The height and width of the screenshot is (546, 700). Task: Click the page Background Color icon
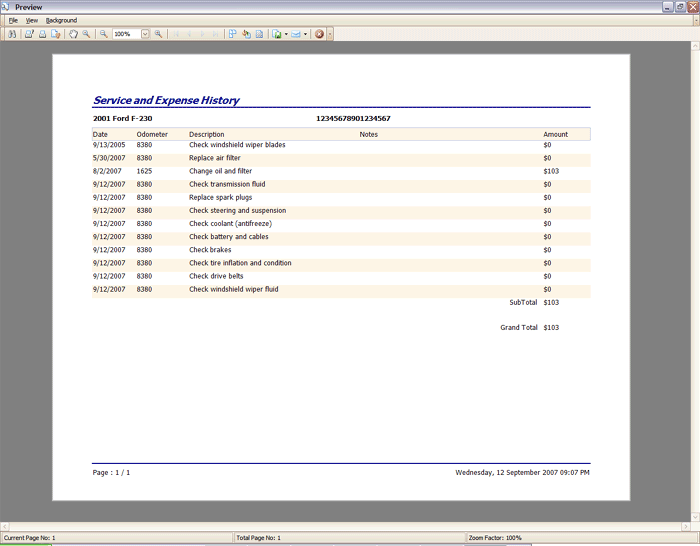246,34
